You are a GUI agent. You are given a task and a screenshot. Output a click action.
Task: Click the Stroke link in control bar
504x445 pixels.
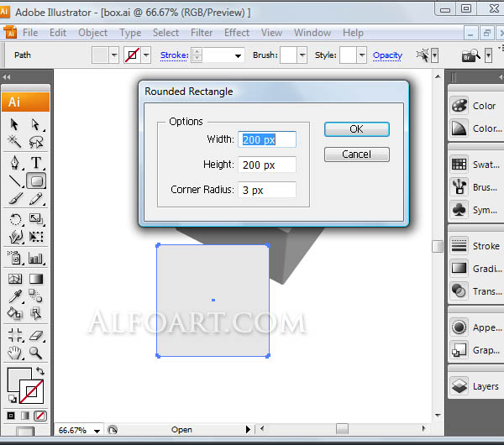[x=174, y=55]
